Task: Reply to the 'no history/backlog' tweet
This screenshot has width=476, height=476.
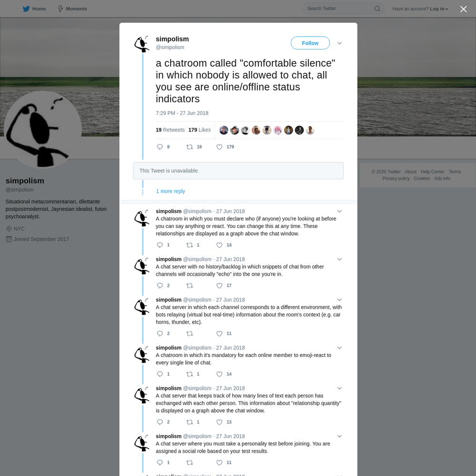Action: (x=160, y=286)
